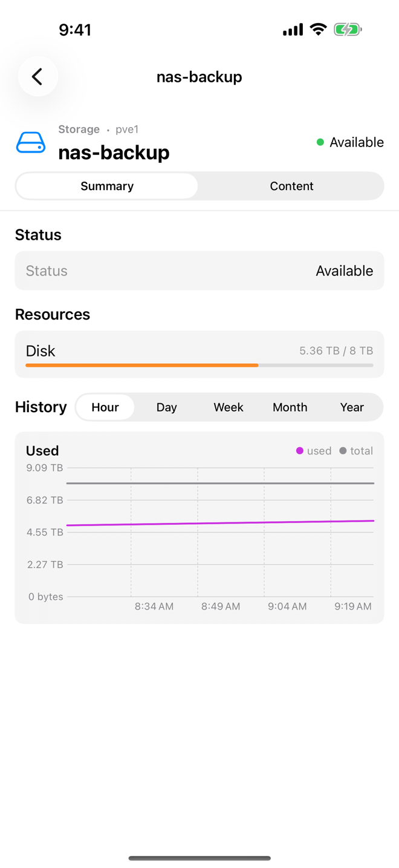The height and width of the screenshot is (868, 399).
Task: Tap the home indicator bar
Action: [199, 858]
